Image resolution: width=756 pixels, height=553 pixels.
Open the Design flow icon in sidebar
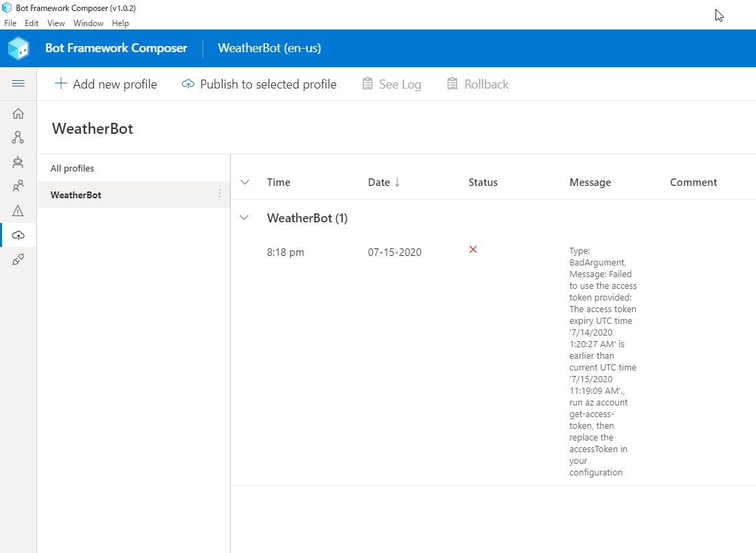pos(18,138)
